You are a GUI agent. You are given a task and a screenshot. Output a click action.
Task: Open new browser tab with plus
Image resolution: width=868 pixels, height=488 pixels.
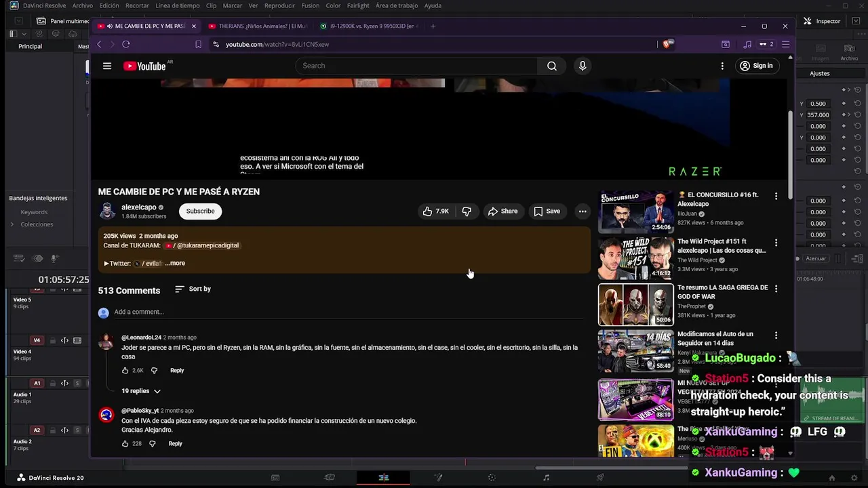(433, 26)
